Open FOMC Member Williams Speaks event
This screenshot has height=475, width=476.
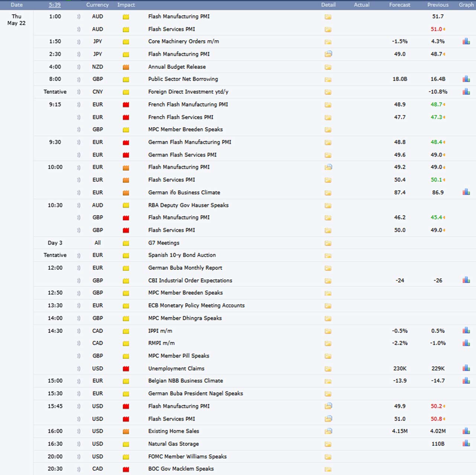click(187, 456)
